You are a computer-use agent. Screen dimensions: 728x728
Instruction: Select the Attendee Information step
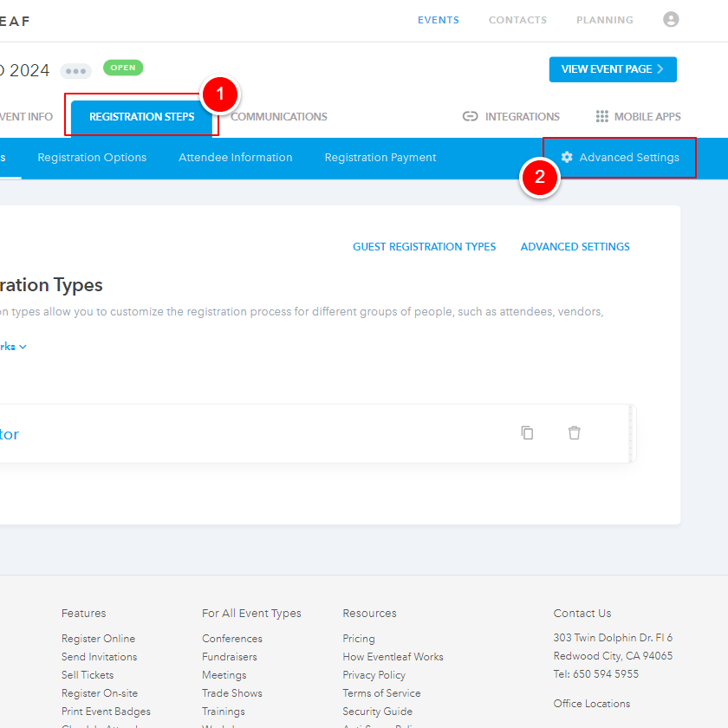click(x=235, y=157)
